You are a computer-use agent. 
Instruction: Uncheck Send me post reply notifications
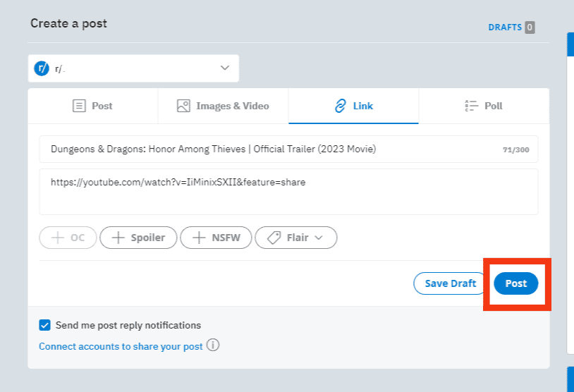tap(44, 325)
